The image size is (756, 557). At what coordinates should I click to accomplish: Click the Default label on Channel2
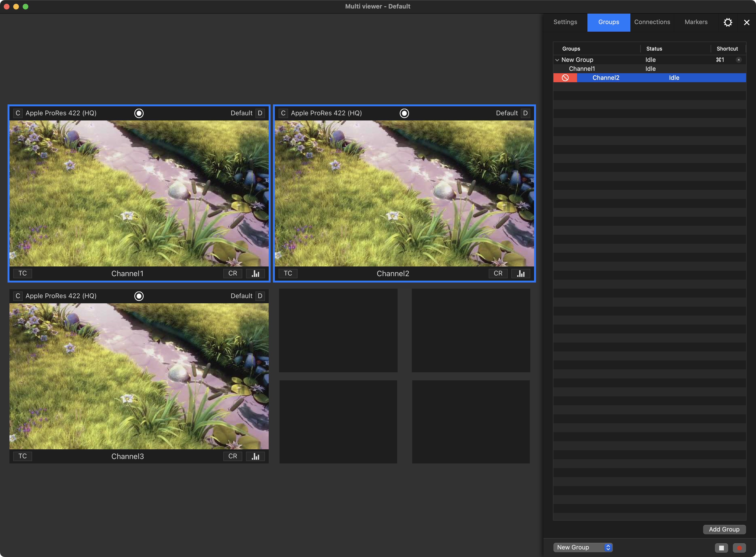tap(507, 113)
